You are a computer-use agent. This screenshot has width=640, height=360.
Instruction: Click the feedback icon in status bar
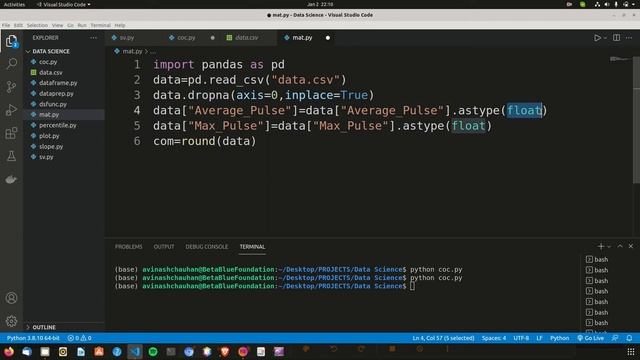click(x=615, y=338)
